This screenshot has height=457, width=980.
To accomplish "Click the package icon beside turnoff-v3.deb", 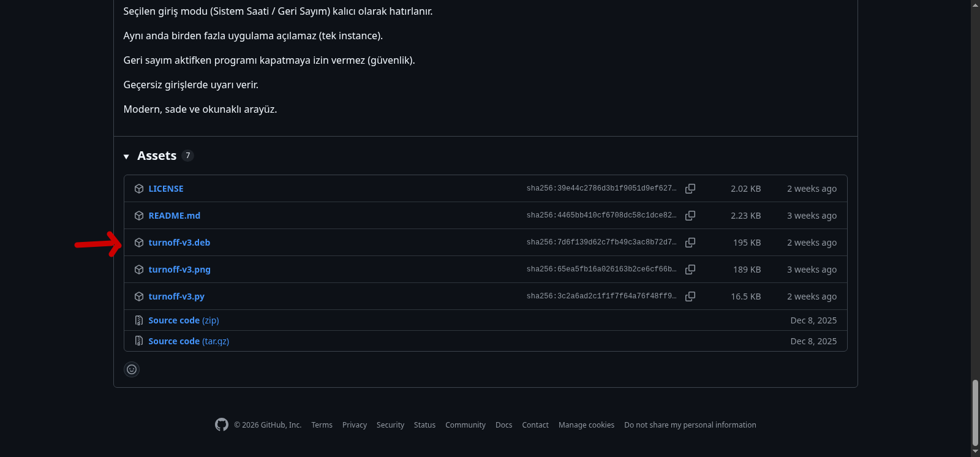I will click(139, 243).
